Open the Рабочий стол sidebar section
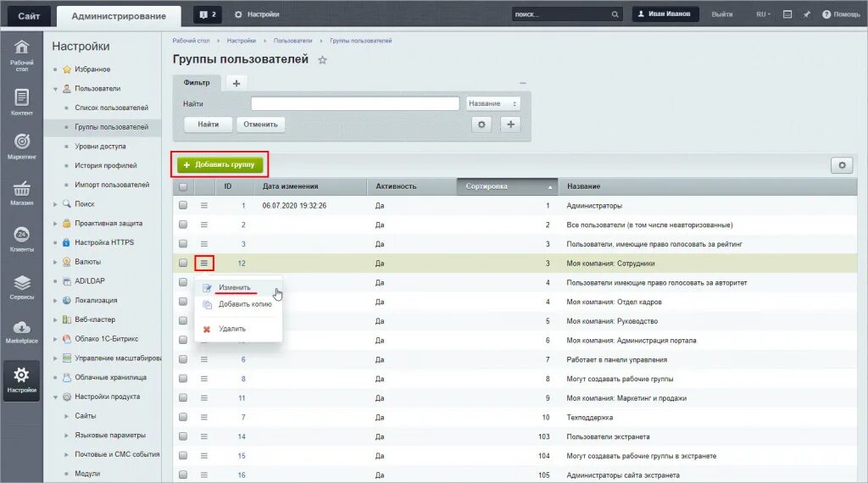The height and width of the screenshot is (483, 868). 21,55
